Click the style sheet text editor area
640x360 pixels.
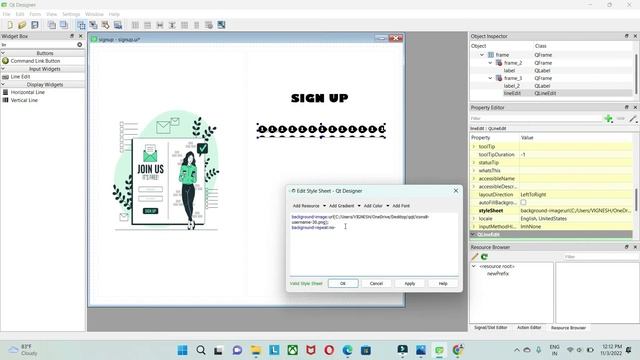[374, 244]
